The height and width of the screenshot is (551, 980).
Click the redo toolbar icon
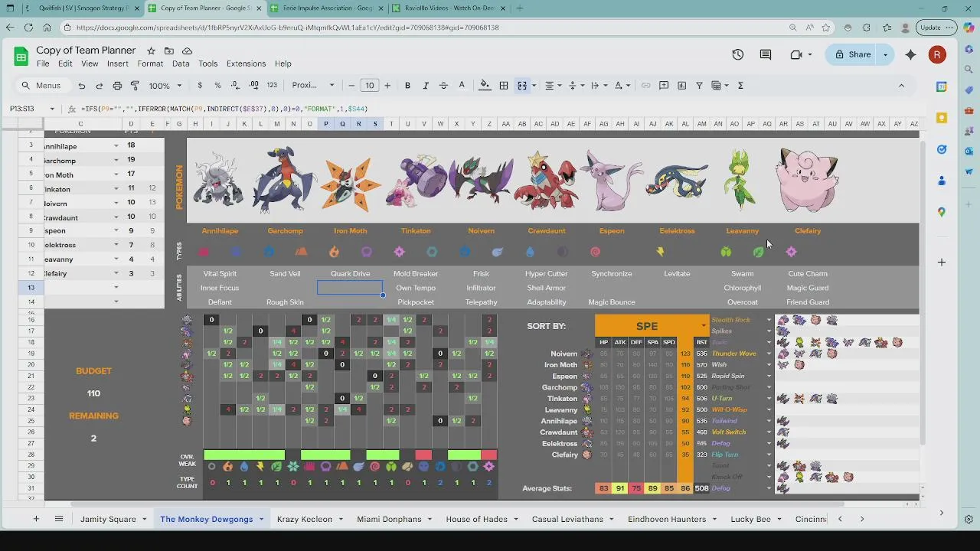tap(99, 86)
